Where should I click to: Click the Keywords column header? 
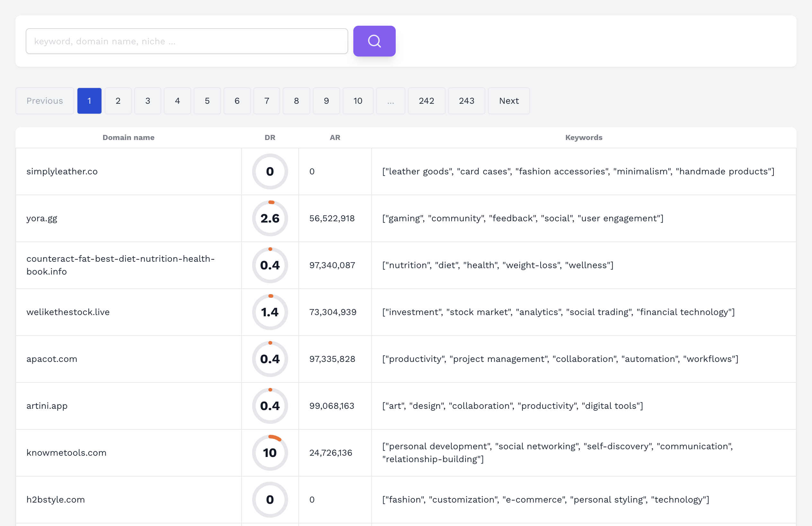click(584, 137)
